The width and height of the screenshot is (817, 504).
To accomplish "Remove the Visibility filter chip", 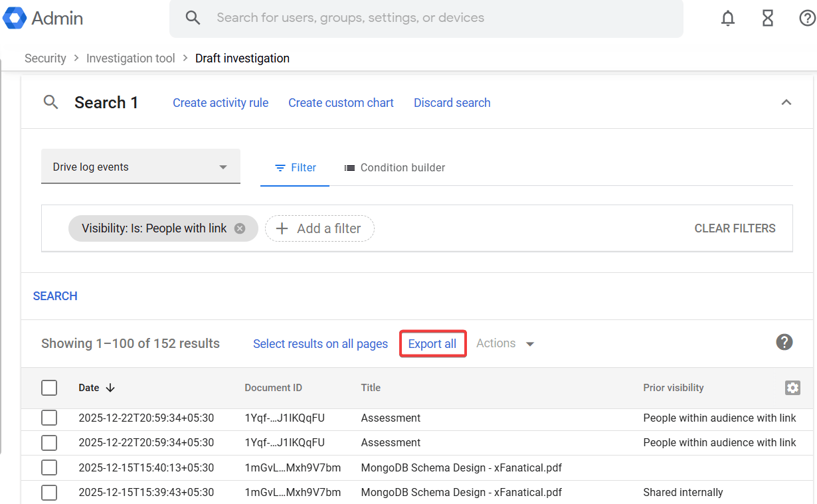I will tap(240, 228).
